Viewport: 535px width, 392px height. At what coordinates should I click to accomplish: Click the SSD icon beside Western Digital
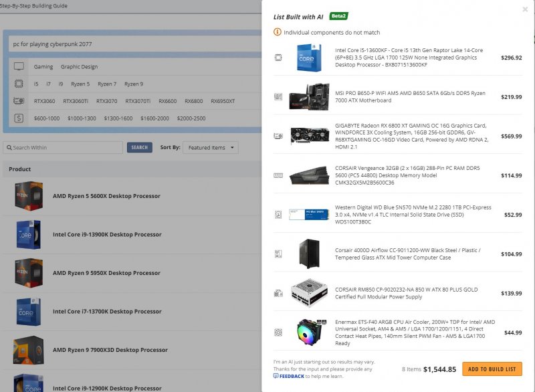(278, 215)
